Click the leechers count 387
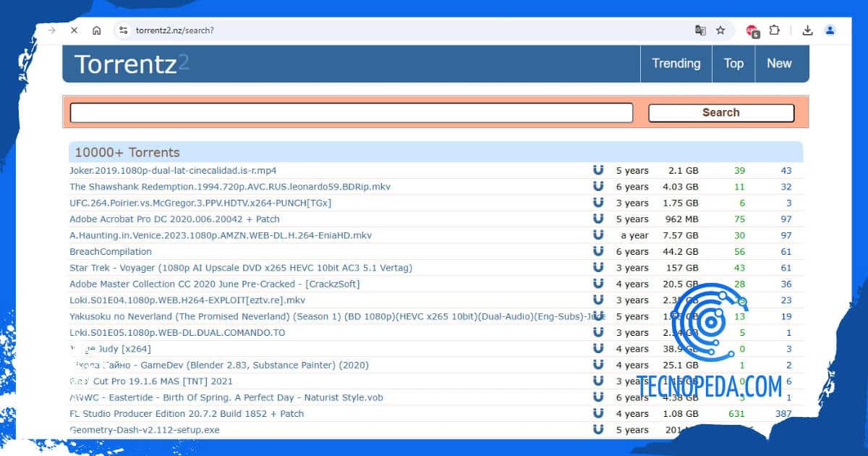 pyautogui.click(x=783, y=414)
